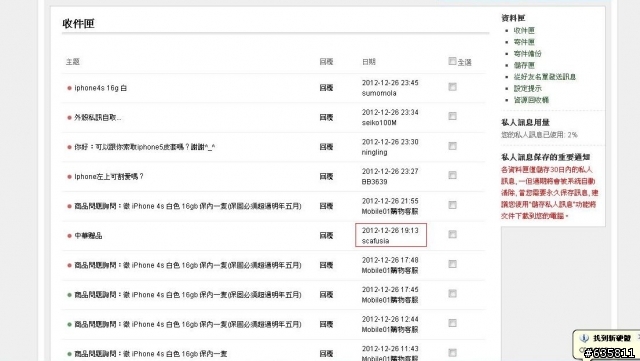Open the 中華贈品 message
The height and width of the screenshot is (361, 640).
88,236
